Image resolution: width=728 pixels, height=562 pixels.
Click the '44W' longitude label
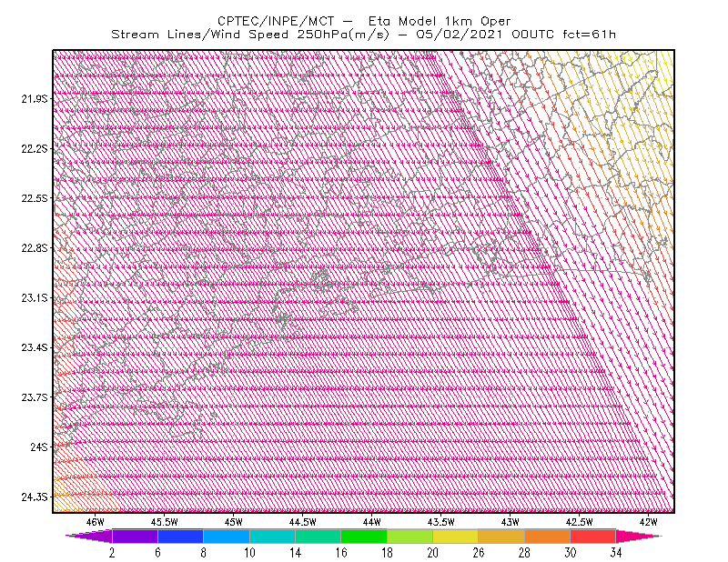(x=372, y=522)
